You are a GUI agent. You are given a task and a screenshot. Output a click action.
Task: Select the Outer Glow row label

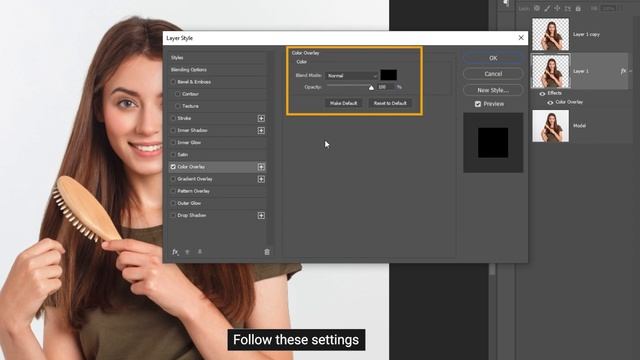189,203
